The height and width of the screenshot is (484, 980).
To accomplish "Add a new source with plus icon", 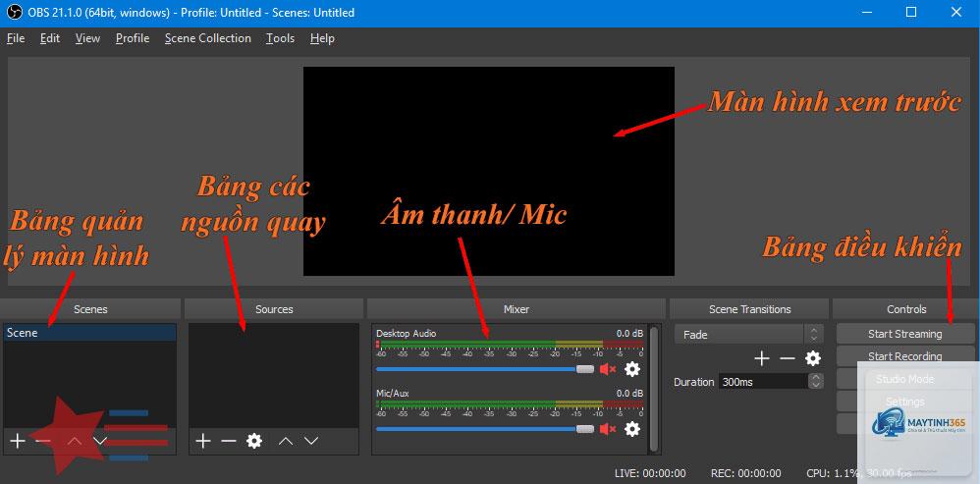I will tap(203, 442).
